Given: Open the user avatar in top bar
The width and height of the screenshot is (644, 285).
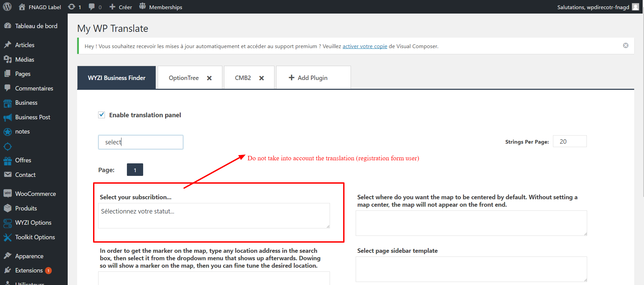Looking at the screenshot, I should click(x=636, y=7).
